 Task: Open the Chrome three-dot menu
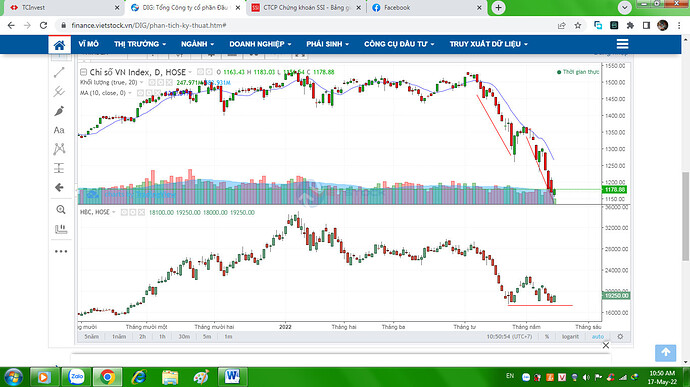(679, 26)
